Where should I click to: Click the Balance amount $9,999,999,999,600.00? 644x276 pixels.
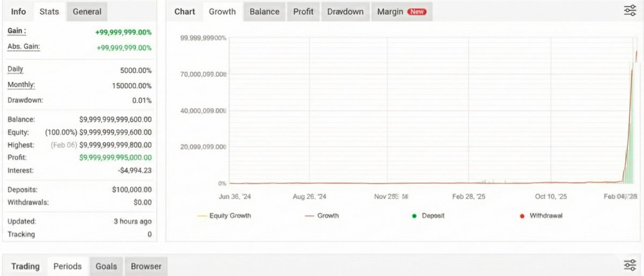[115, 120]
